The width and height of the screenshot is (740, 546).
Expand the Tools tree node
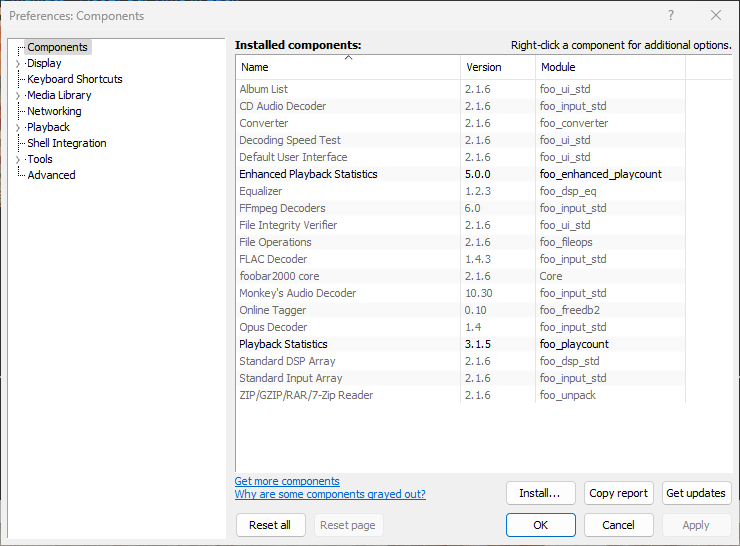[x=18, y=160]
